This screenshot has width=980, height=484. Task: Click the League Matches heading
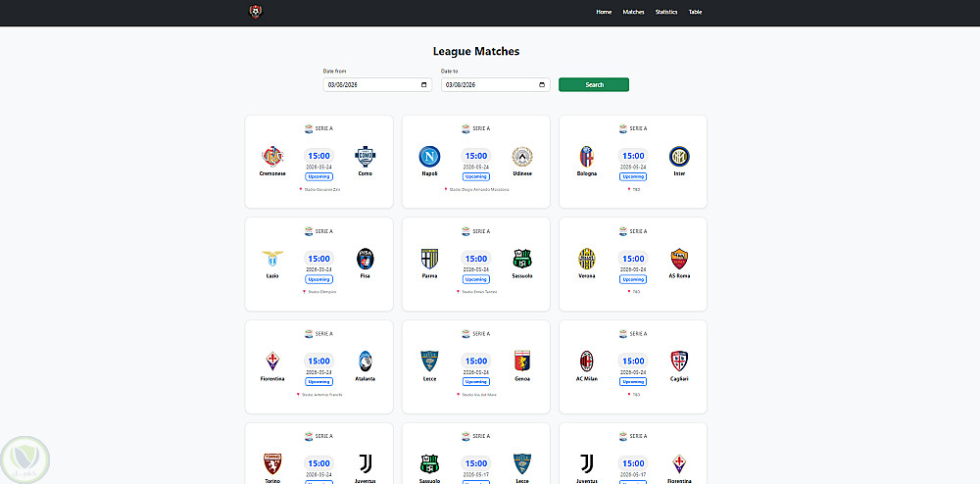[x=476, y=51]
